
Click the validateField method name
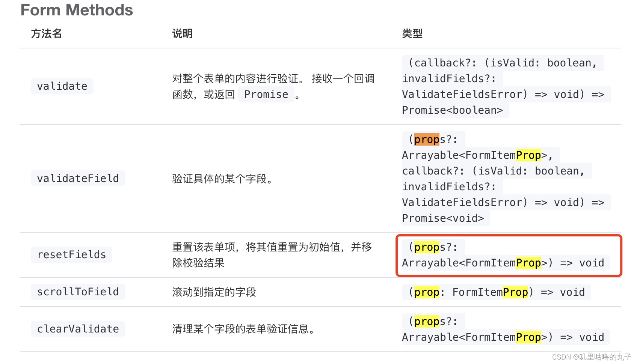pos(78,178)
